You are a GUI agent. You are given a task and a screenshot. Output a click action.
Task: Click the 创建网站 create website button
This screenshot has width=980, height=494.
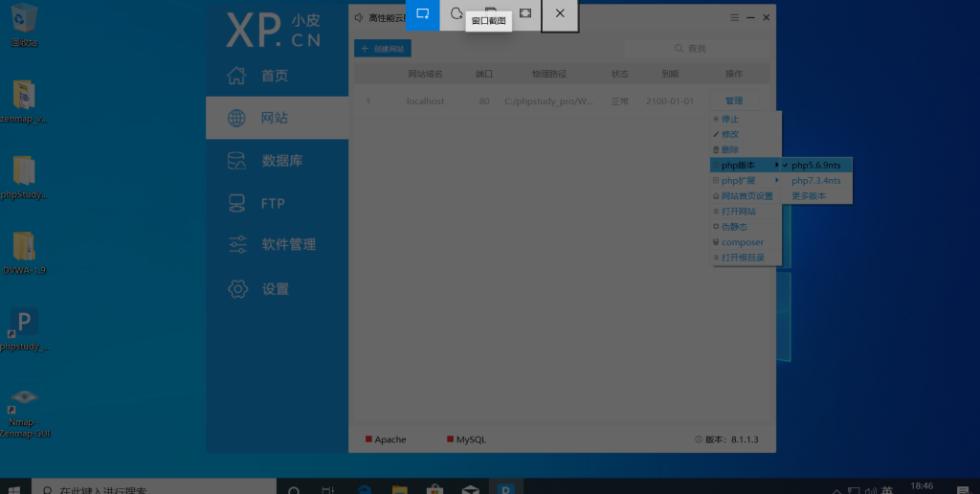pos(382,48)
